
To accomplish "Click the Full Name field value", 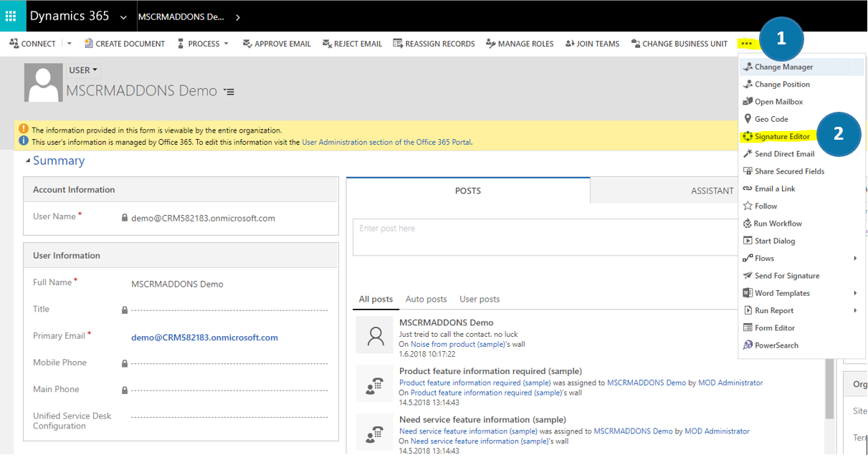I will (x=177, y=284).
